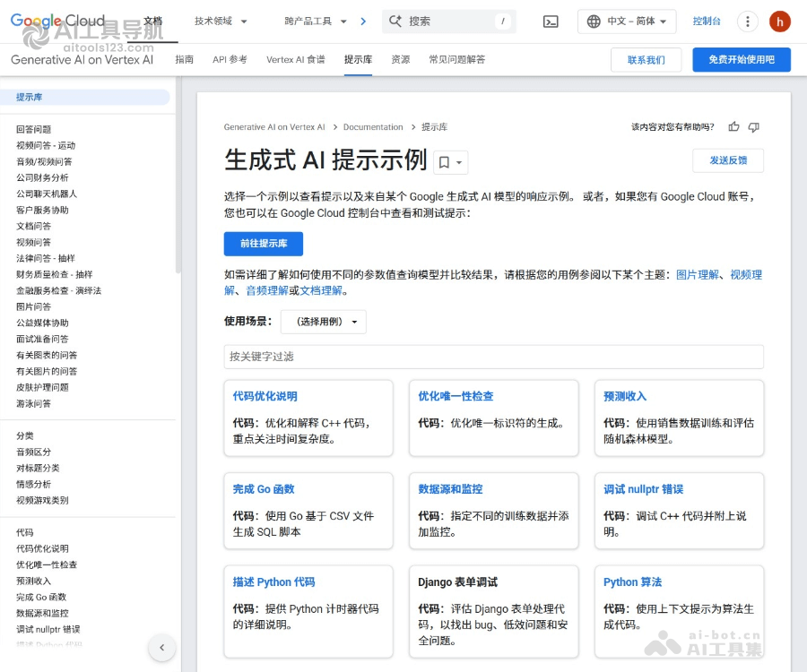Select 公司财务分析 in sidebar

coord(42,178)
